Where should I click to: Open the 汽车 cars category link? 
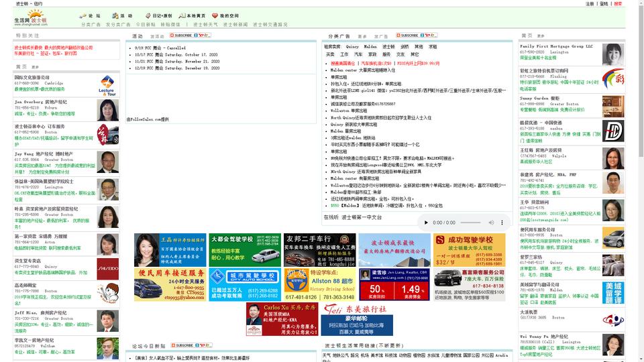coord(358,54)
